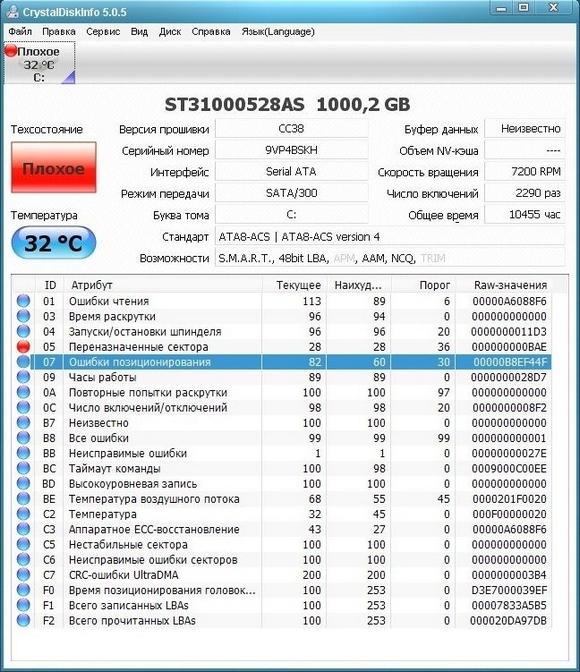
Task: Click the red Плохое health status button
Action: (x=54, y=168)
